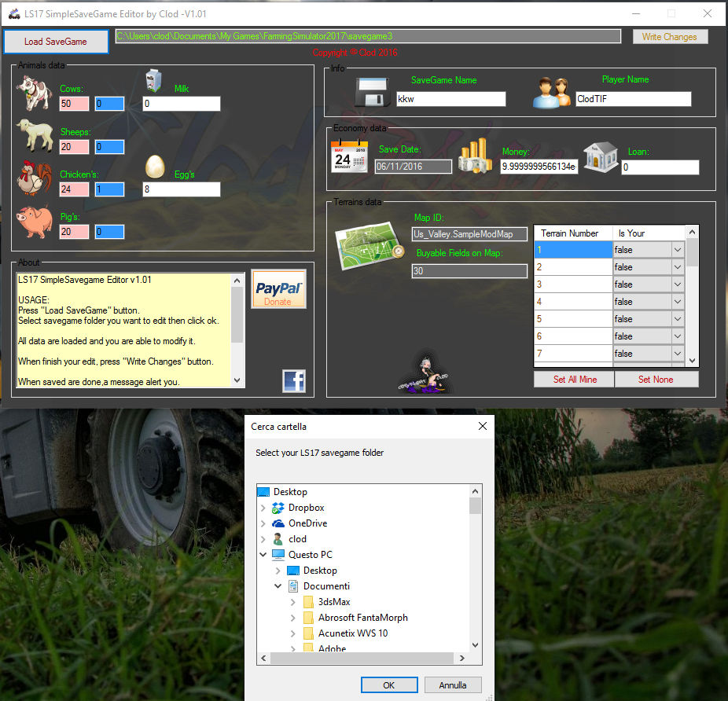Select the 3dsMax folder
The width and height of the screenshot is (728, 701).
pos(334,602)
